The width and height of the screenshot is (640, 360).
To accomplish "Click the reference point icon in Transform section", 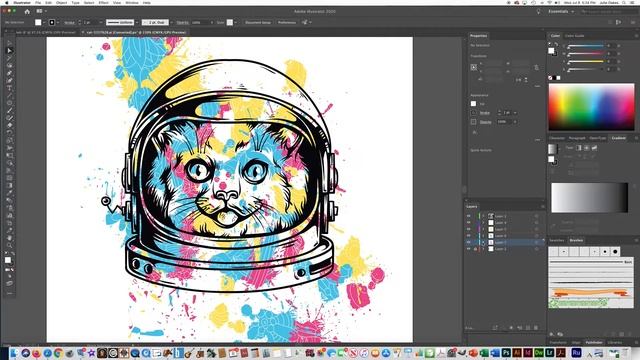I will tap(474, 67).
